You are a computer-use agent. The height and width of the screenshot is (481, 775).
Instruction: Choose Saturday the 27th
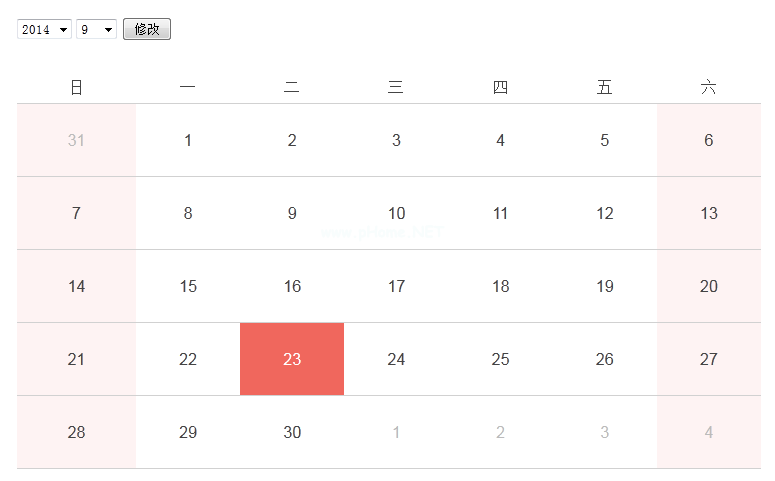click(x=708, y=359)
